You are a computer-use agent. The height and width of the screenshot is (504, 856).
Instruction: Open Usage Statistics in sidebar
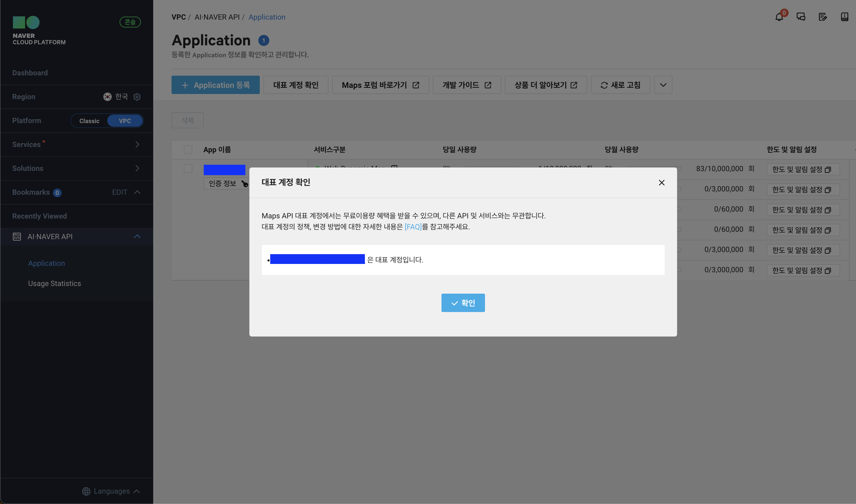pos(54,284)
